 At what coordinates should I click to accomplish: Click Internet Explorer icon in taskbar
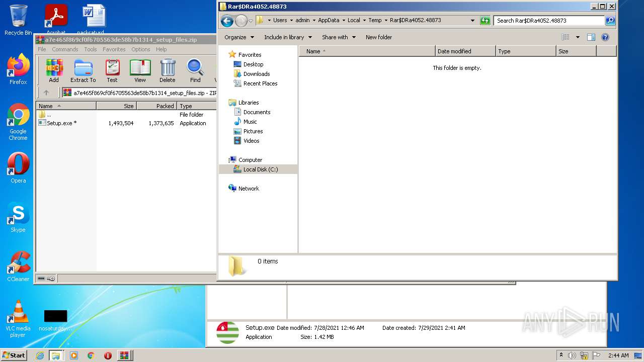click(x=40, y=355)
